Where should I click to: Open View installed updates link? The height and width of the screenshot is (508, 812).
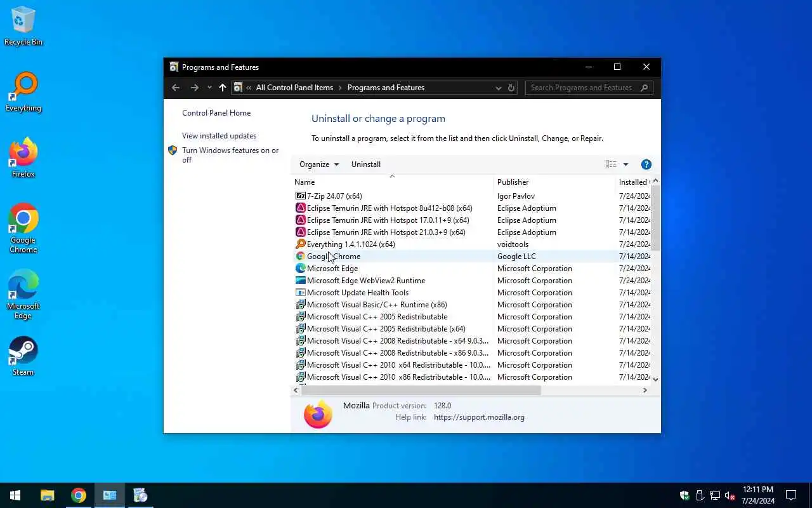219,136
